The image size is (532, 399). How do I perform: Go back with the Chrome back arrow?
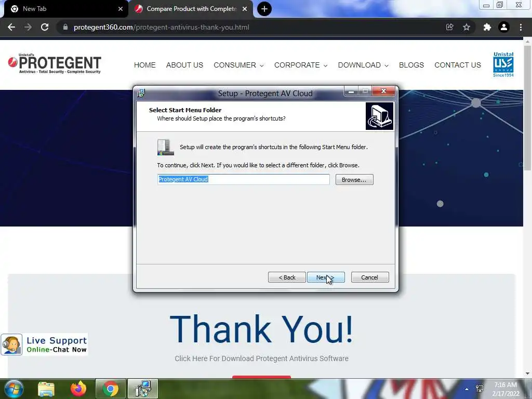click(11, 27)
